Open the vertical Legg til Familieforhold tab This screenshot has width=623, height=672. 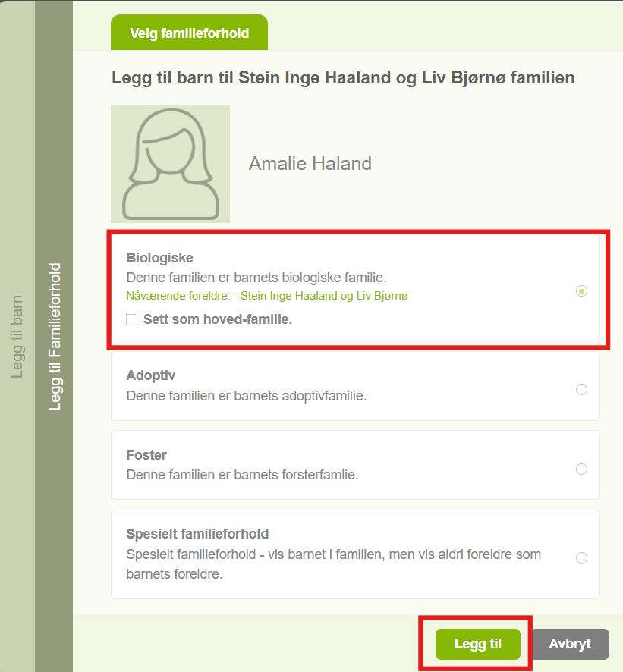click(x=54, y=337)
